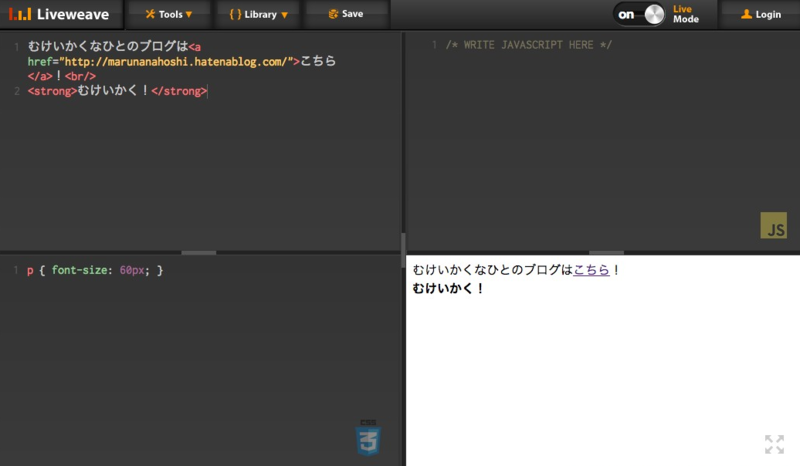Click the JS badge icon
800x466 pixels.
pyautogui.click(x=773, y=226)
